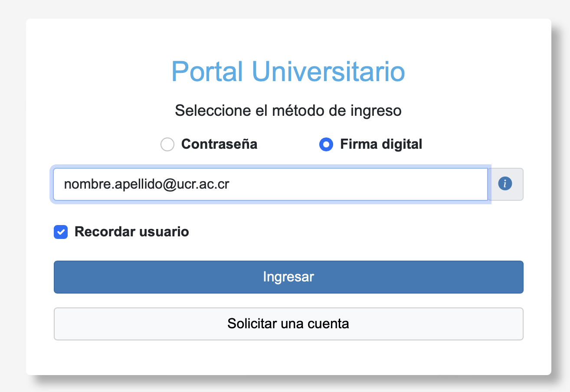Screen dimensions: 570x392
Task: Request a new account
Action: 288,323
